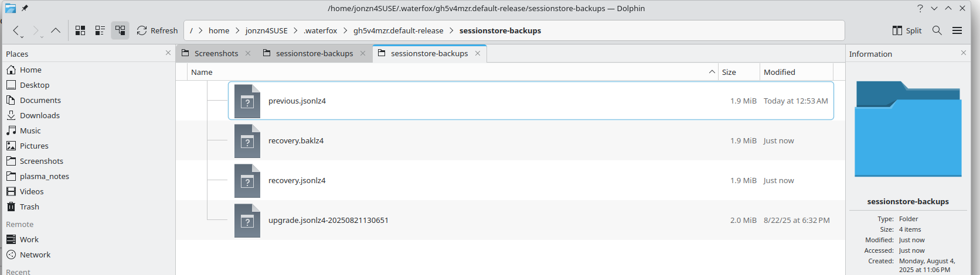Open Trash in Places panel
Screen dimensions: 980x275
click(x=29, y=207)
